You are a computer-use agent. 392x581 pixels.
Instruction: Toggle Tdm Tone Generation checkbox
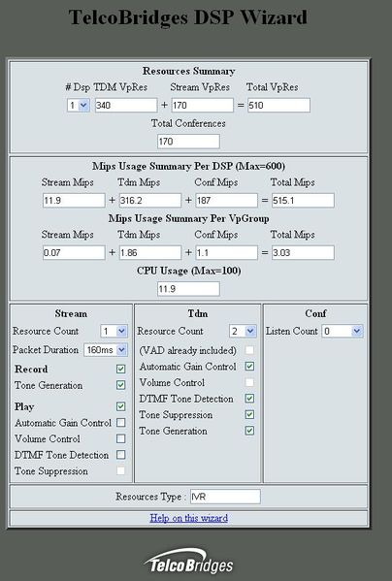[249, 431]
